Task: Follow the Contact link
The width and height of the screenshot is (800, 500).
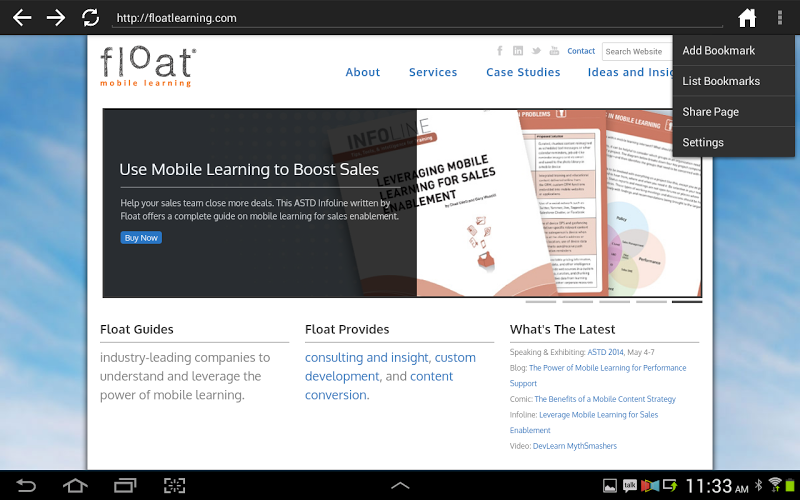Action: (x=581, y=51)
